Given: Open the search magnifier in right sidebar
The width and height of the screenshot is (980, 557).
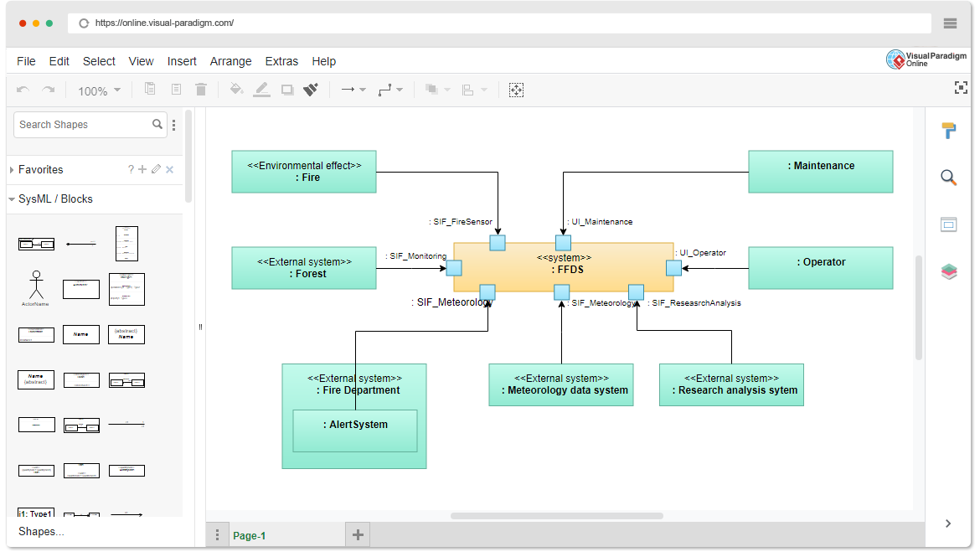Looking at the screenshot, I should [948, 178].
